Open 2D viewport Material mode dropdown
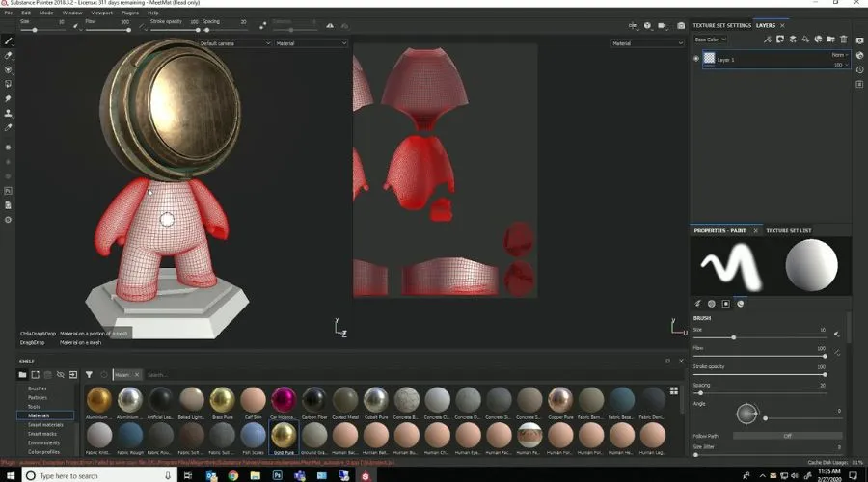The image size is (868, 482). 647,43
